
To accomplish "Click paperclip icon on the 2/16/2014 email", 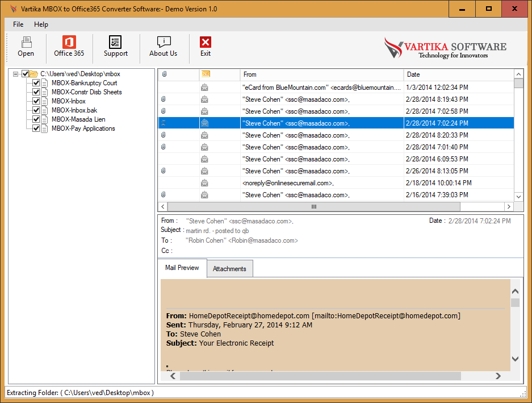I will [x=163, y=194].
